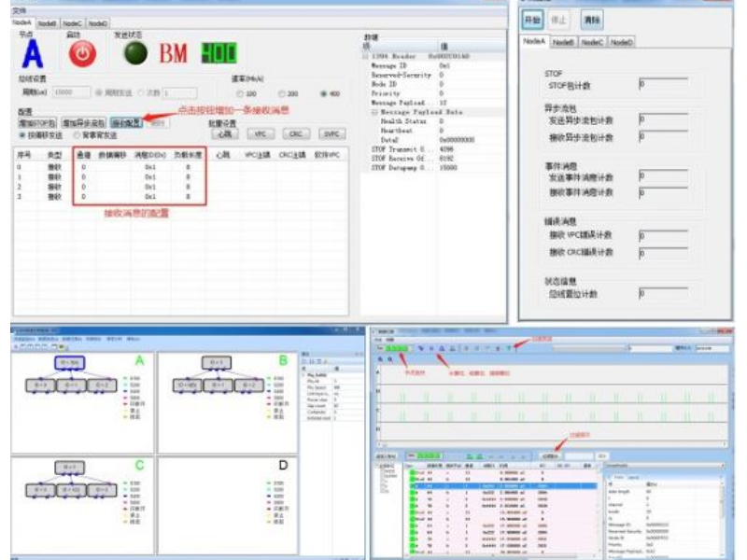The width and height of the screenshot is (747, 560).
Task: Open the NodeC tab in the statistics window
Action: [592, 42]
